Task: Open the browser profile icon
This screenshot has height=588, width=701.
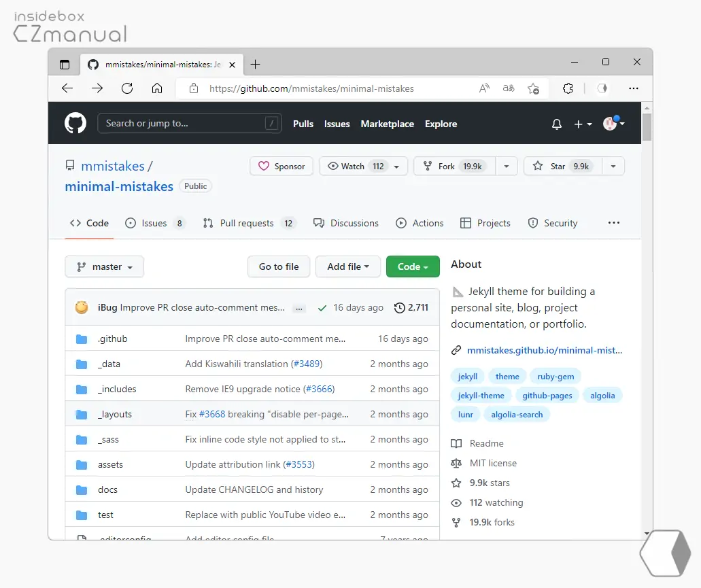Action: (x=602, y=88)
